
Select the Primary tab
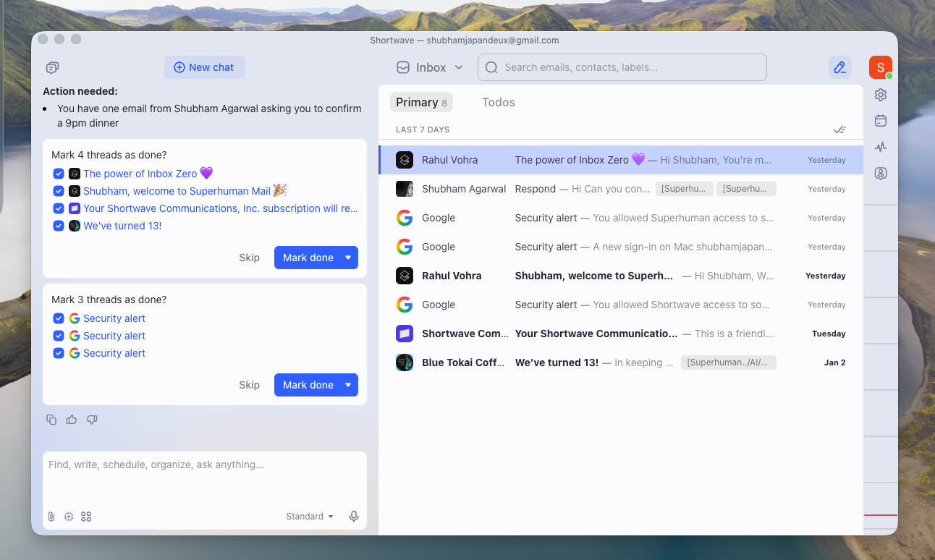[x=421, y=102]
